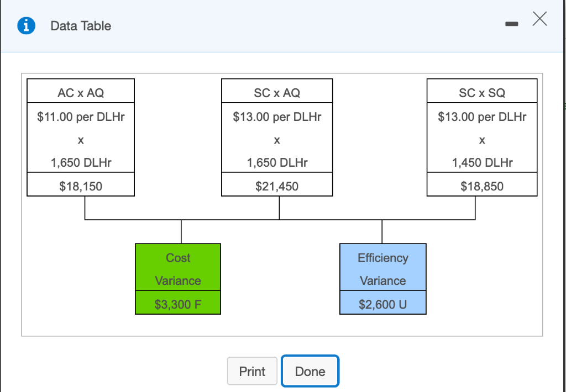Click the '$18,150' total cell
Screen dimensions: 566x392
point(81,184)
